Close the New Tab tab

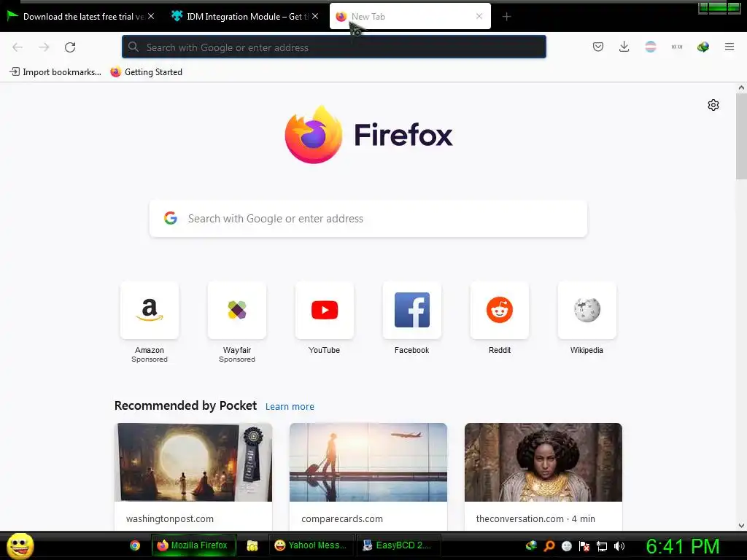(x=479, y=16)
